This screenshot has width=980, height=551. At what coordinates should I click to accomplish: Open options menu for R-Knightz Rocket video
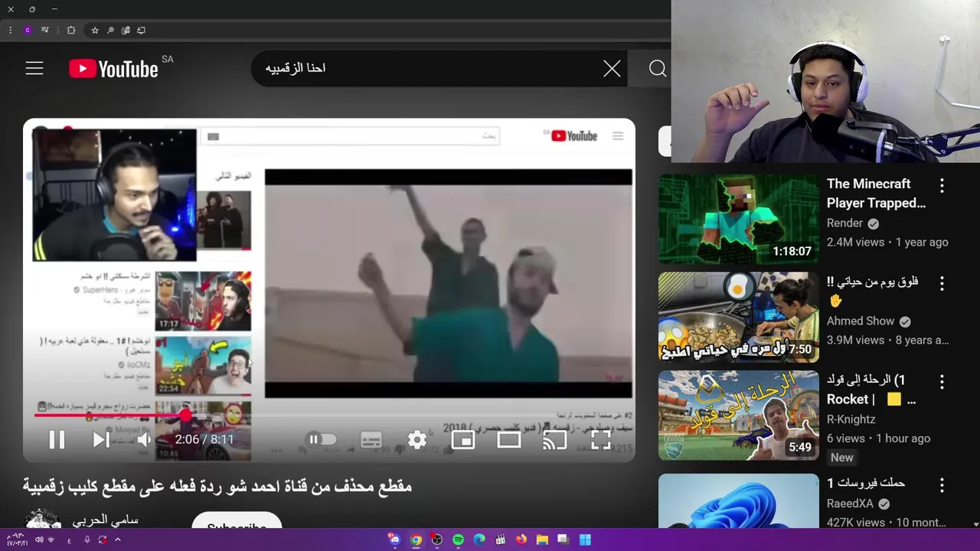coord(942,381)
